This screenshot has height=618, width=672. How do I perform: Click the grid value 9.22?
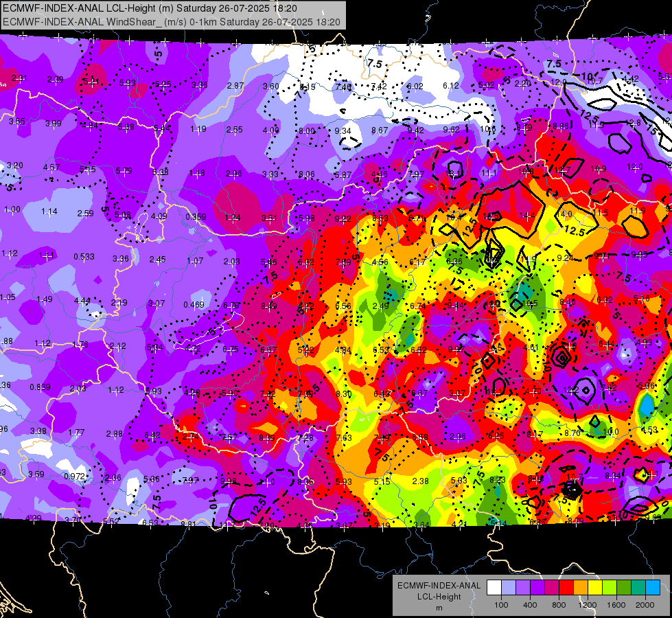[x=343, y=219]
